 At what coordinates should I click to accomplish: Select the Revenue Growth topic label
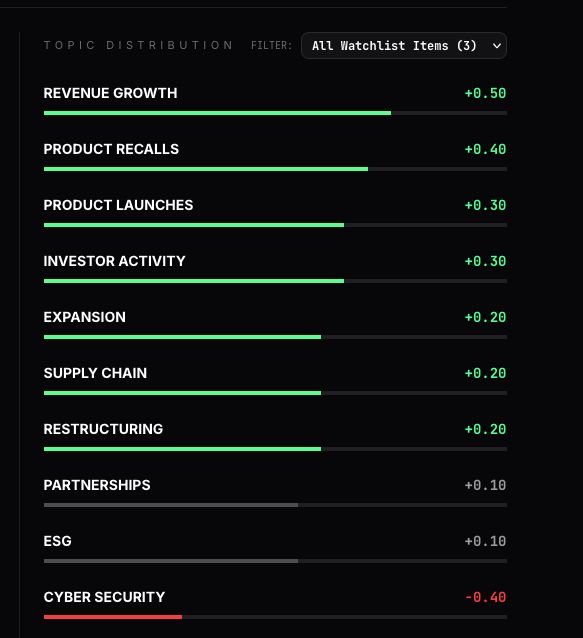point(110,93)
